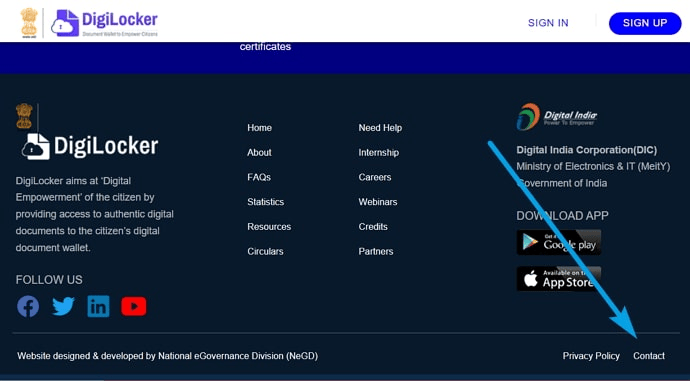Open the Partners link
The image size is (690, 381).
click(376, 251)
